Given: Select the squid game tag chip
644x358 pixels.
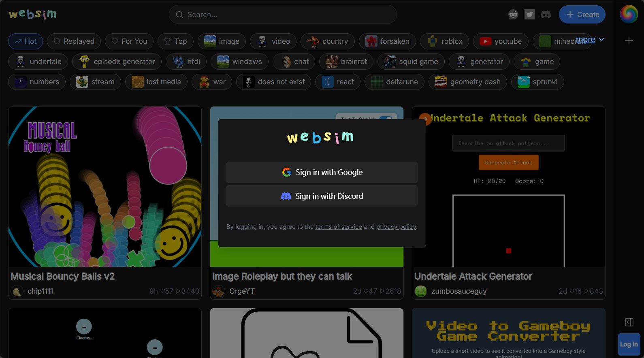Looking at the screenshot, I should [411, 62].
